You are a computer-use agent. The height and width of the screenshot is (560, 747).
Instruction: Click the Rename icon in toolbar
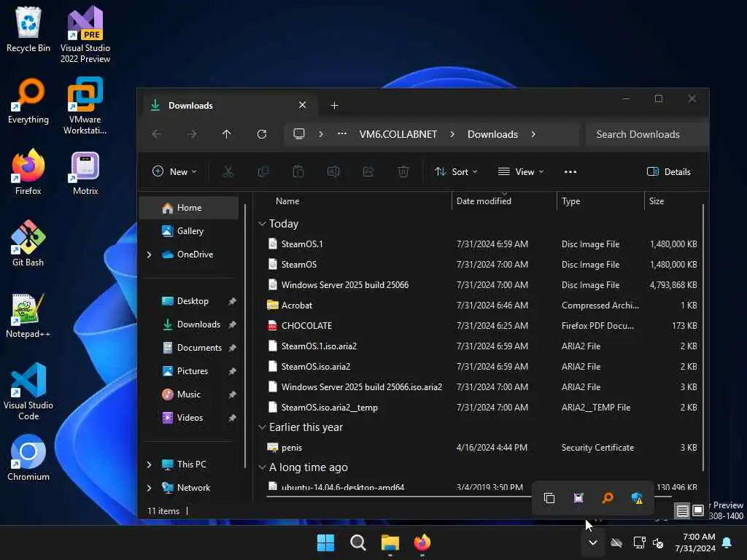333,172
